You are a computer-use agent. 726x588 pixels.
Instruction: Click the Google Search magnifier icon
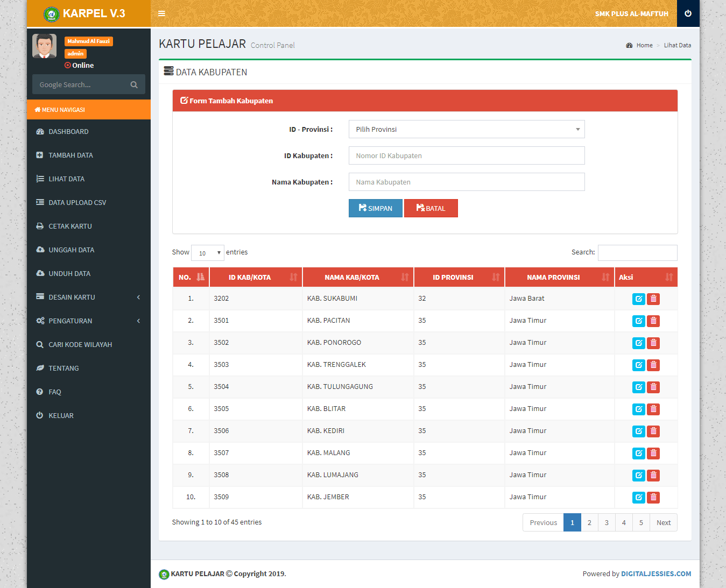click(134, 85)
